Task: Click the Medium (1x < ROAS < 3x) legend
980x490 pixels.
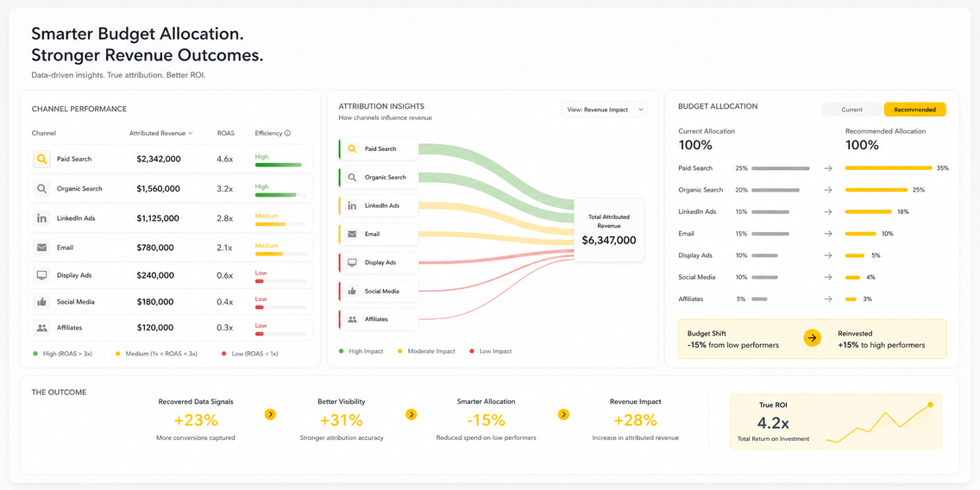Action: point(156,354)
